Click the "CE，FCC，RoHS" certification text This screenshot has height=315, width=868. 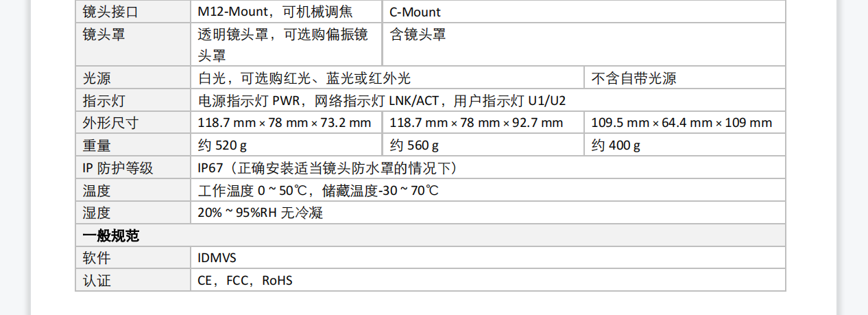tap(245, 281)
